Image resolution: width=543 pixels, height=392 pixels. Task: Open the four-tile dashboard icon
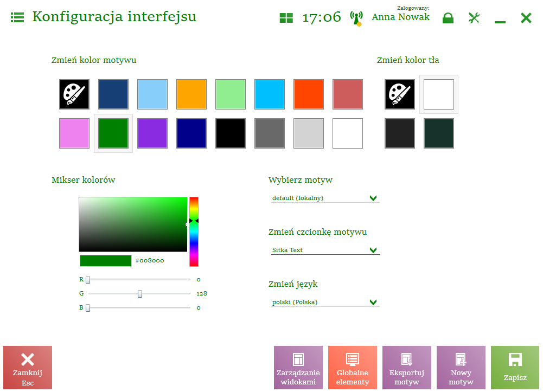286,18
